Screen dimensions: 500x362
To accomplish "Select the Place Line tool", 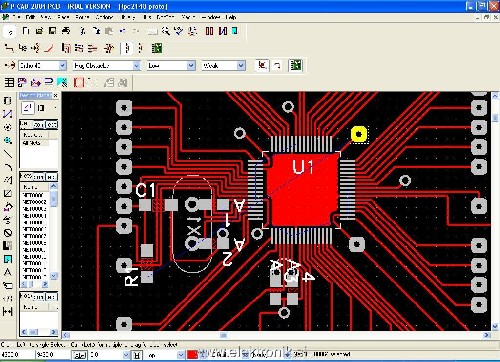I will (x=7, y=154).
